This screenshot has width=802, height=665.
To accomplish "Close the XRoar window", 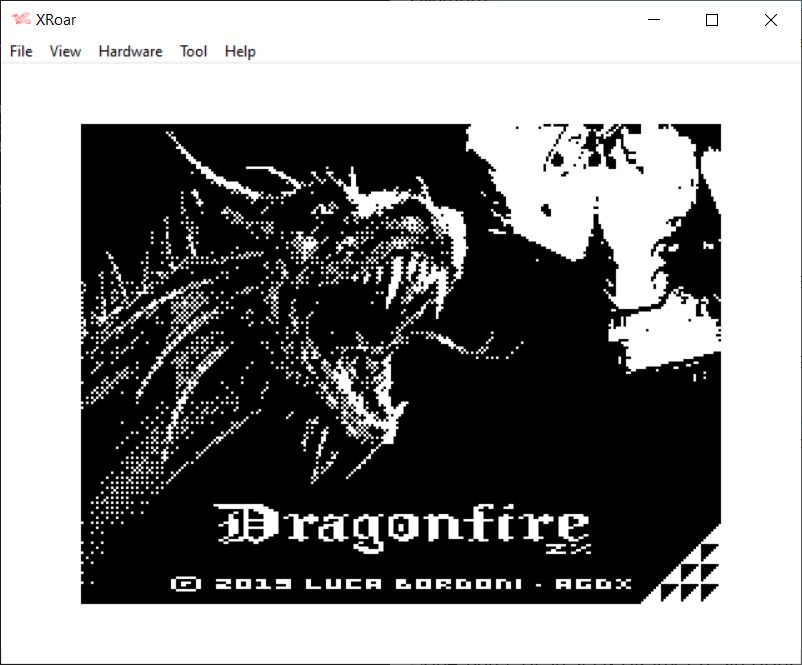I will click(770, 20).
